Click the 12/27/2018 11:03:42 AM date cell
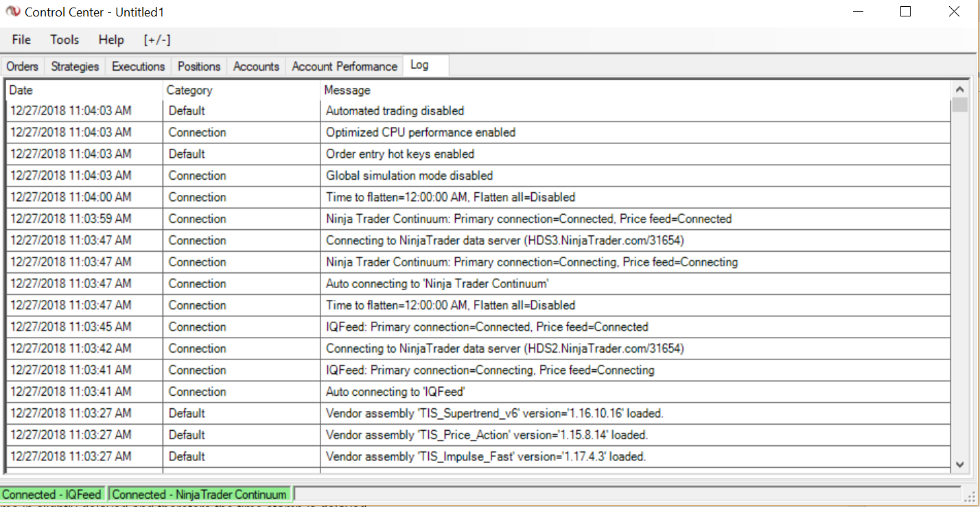The width and height of the screenshot is (980, 507). [71, 349]
